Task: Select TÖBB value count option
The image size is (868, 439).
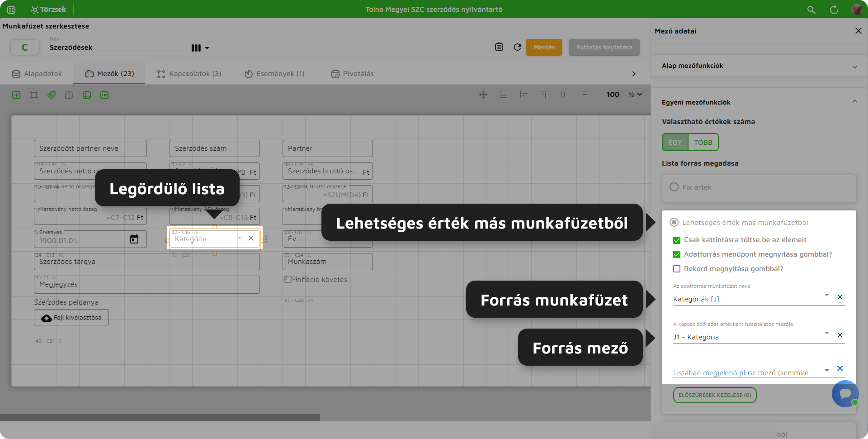Action: pos(703,142)
